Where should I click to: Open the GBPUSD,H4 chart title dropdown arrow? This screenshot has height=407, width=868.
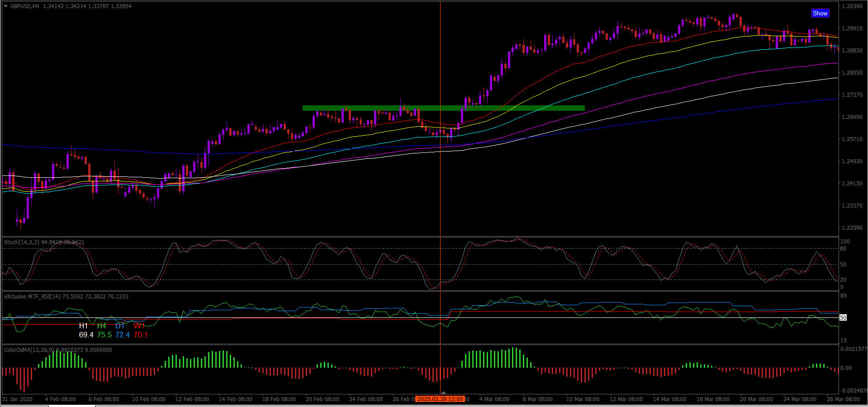click(x=5, y=6)
